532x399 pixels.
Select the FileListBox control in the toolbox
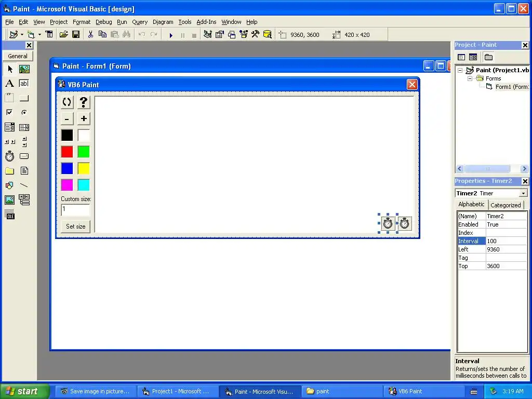coord(24,170)
